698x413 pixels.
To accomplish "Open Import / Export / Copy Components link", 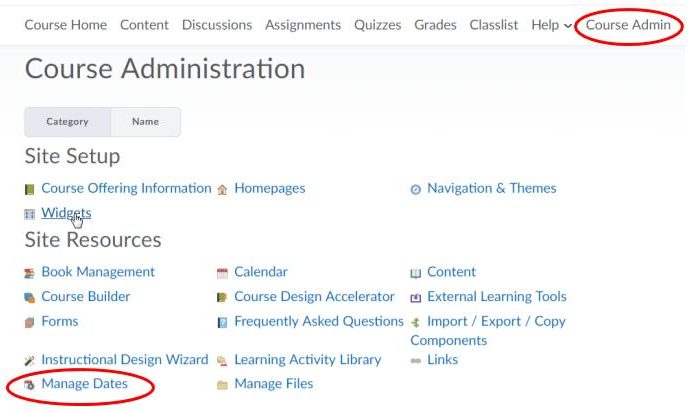I will point(488,331).
